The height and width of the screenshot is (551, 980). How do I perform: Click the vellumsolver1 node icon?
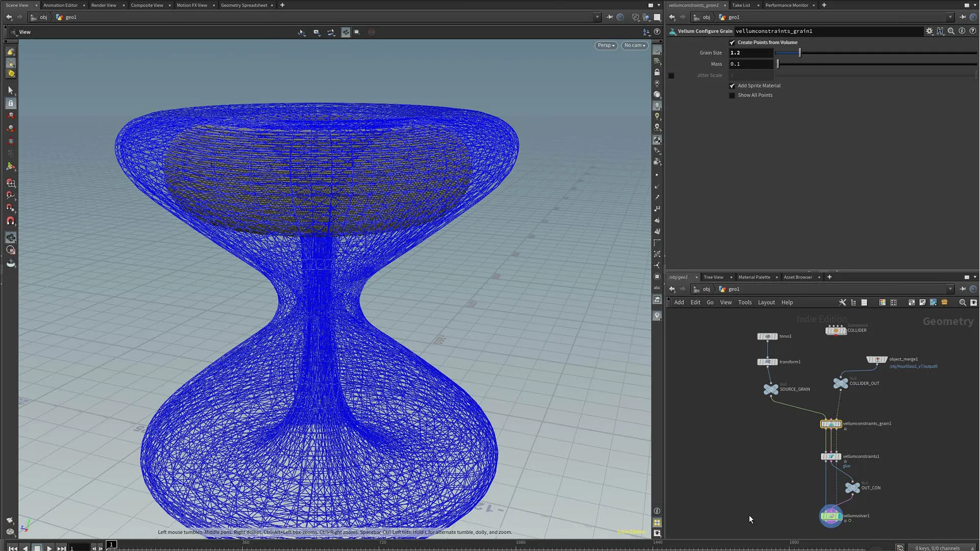pyautogui.click(x=830, y=516)
